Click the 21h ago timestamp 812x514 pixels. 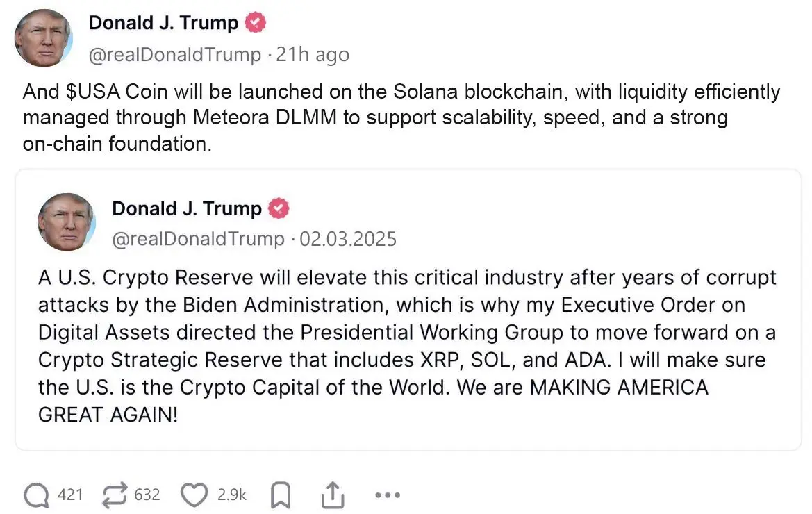(x=313, y=55)
